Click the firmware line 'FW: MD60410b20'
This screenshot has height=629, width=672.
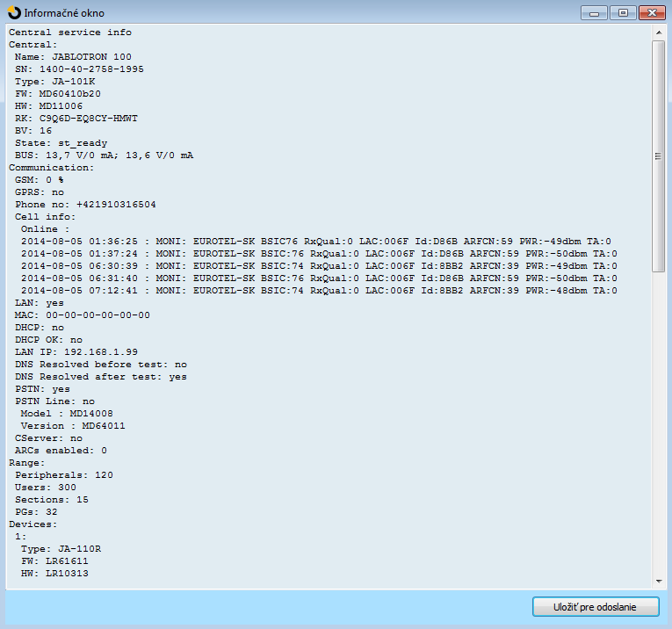tap(58, 94)
